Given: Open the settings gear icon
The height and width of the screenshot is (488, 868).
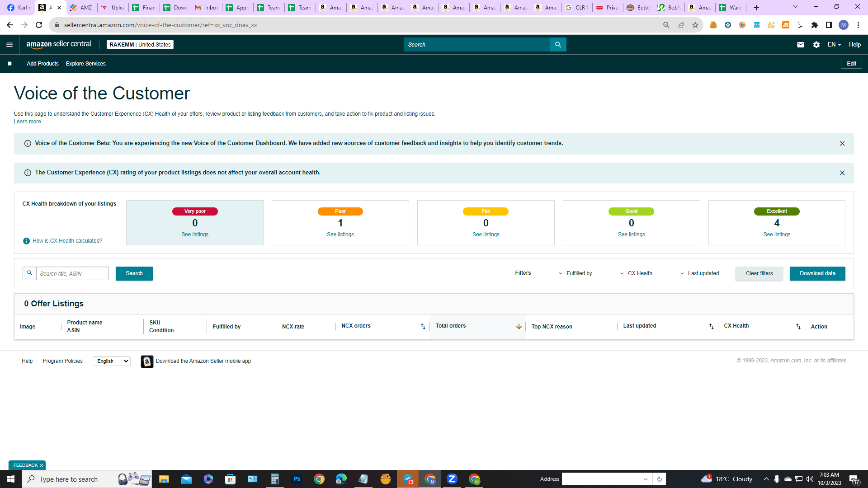Looking at the screenshot, I should [x=816, y=44].
